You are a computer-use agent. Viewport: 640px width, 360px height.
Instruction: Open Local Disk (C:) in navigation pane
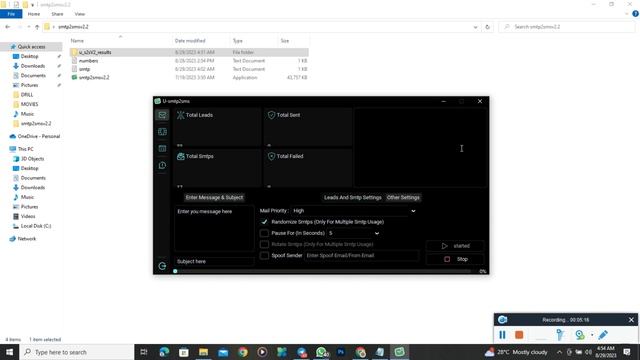[x=36, y=226]
